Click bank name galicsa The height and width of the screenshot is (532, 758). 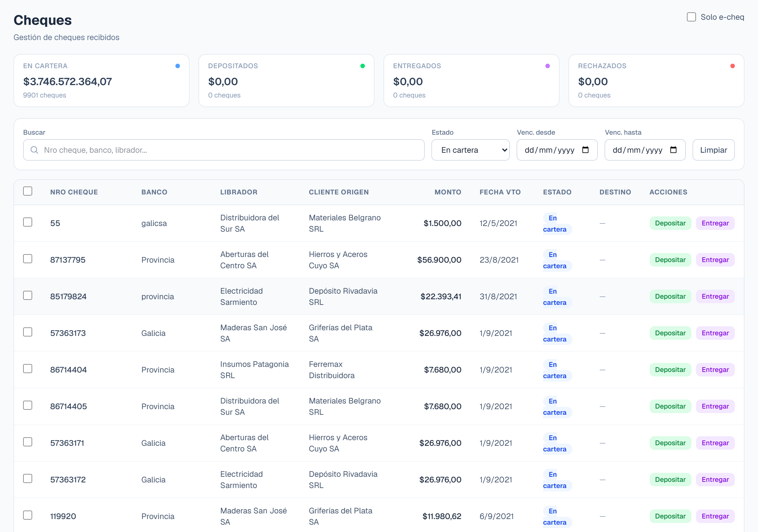pos(154,223)
